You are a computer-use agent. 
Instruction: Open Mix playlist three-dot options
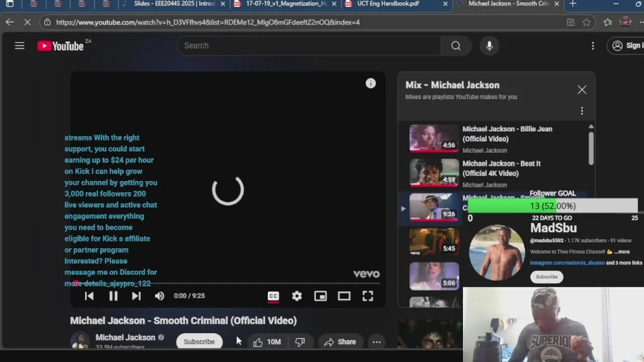click(582, 111)
